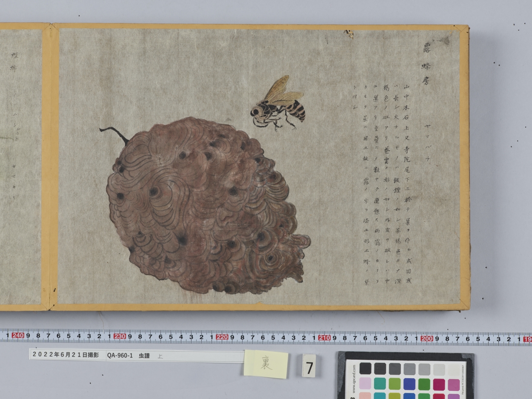Click the text column beginning 褐色ノ斑アリ
The height and width of the screenshot is (399, 532).
[x=386, y=184]
